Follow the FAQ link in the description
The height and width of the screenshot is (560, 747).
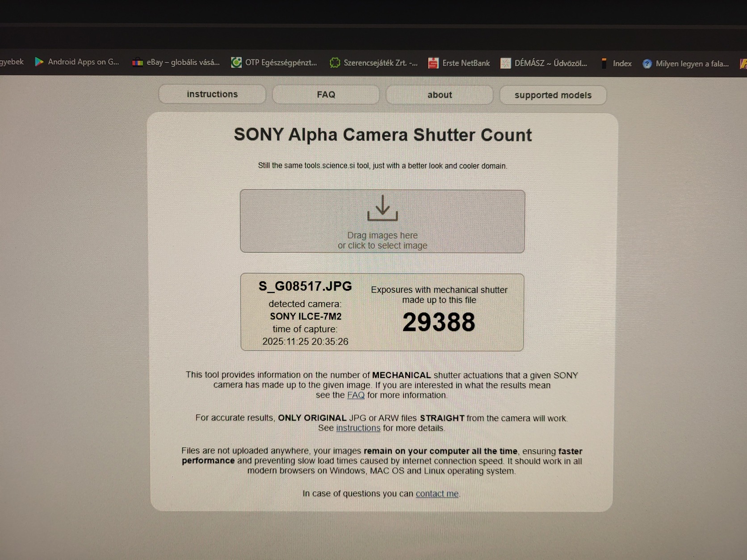click(x=356, y=395)
